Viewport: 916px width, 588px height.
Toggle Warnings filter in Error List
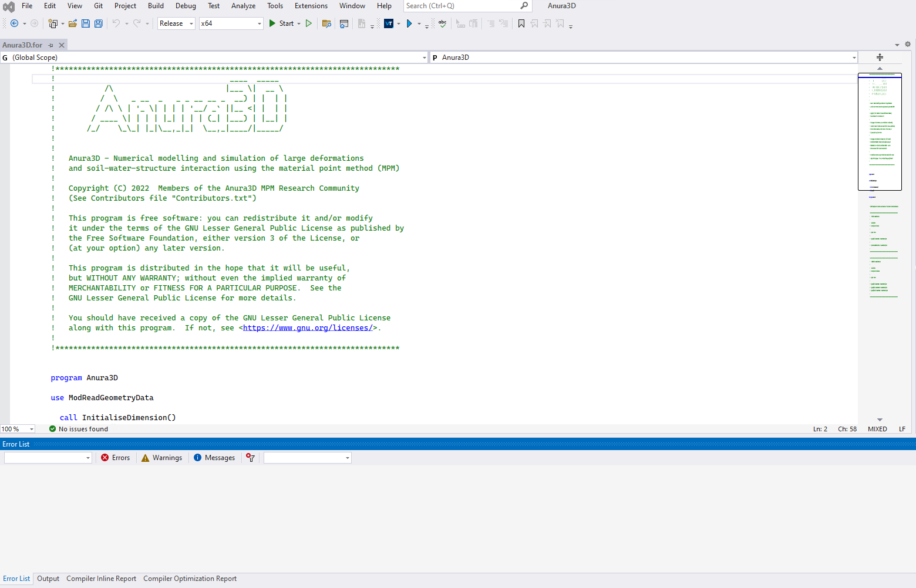(162, 458)
